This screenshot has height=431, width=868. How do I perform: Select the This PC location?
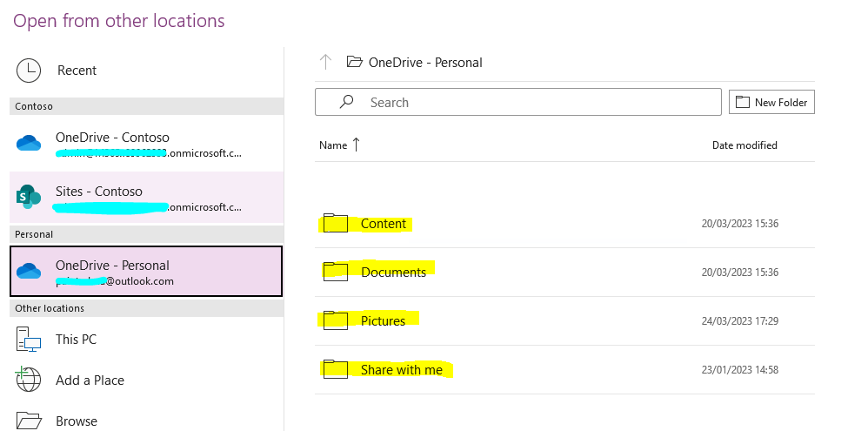pos(76,340)
